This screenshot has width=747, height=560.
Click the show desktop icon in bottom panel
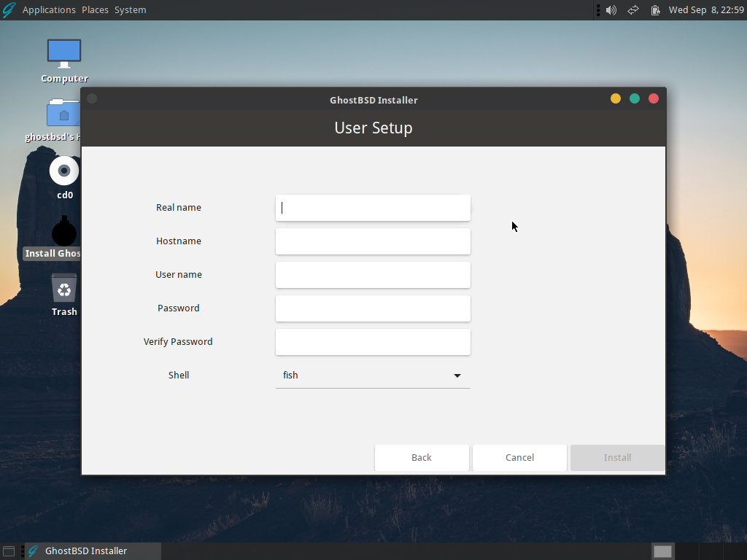tap(9, 551)
